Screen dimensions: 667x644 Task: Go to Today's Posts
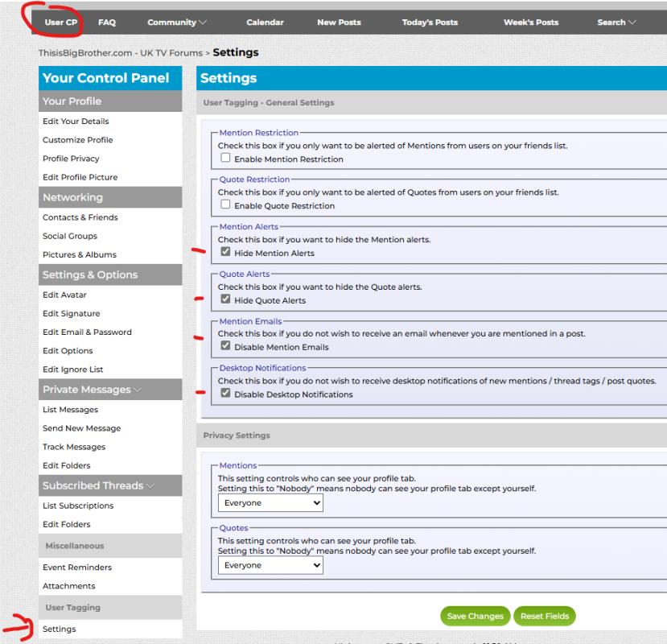tap(428, 23)
